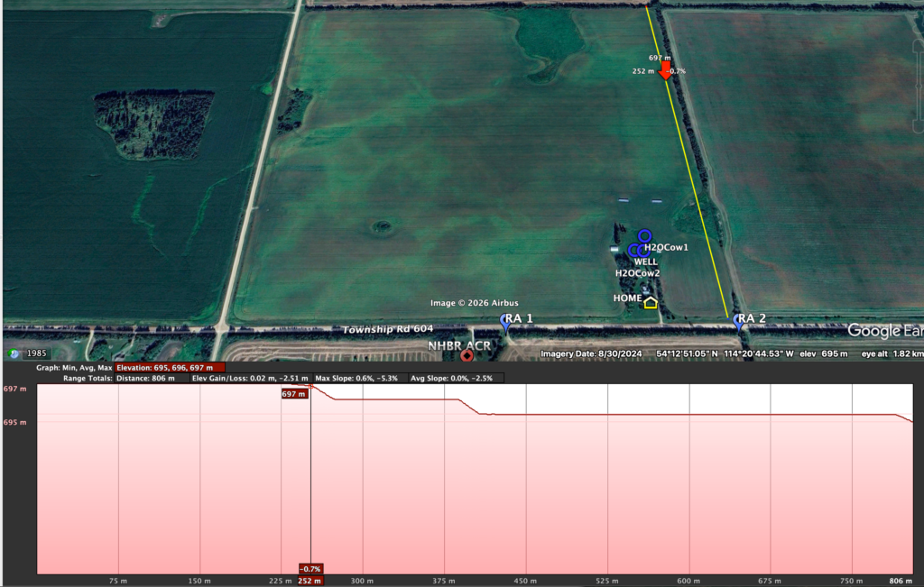Select the RA 1 blue pin
This screenshot has width=924, height=587.
pyautogui.click(x=505, y=321)
